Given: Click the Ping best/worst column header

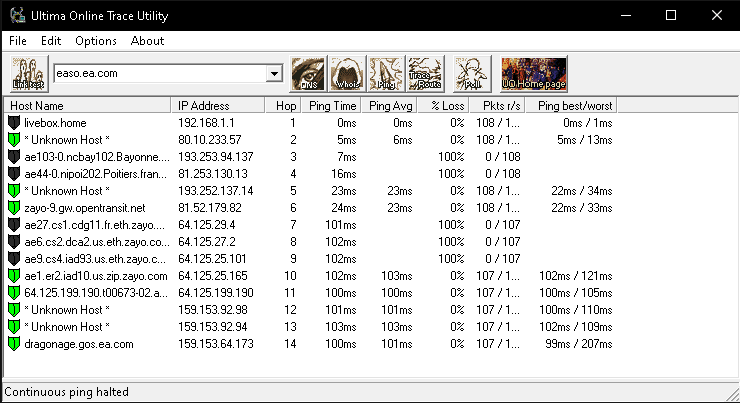Looking at the screenshot, I should tap(572, 106).
